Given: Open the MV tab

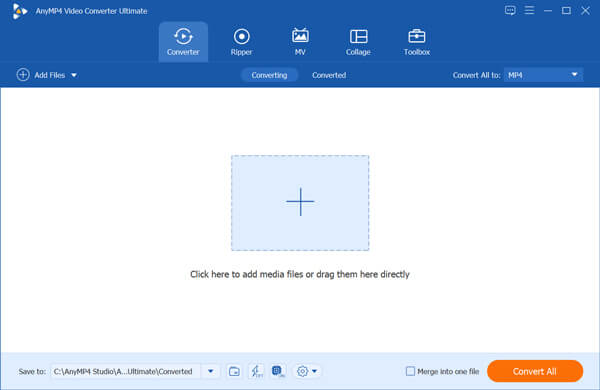Looking at the screenshot, I should [300, 42].
